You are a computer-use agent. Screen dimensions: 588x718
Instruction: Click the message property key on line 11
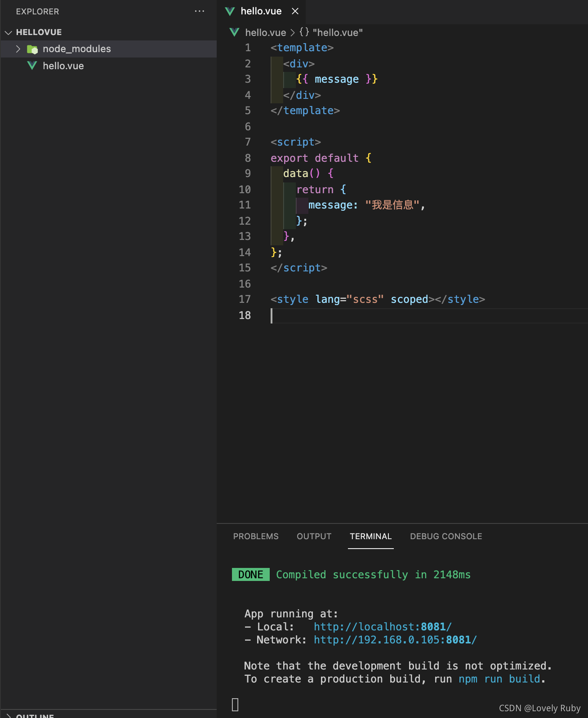click(331, 205)
